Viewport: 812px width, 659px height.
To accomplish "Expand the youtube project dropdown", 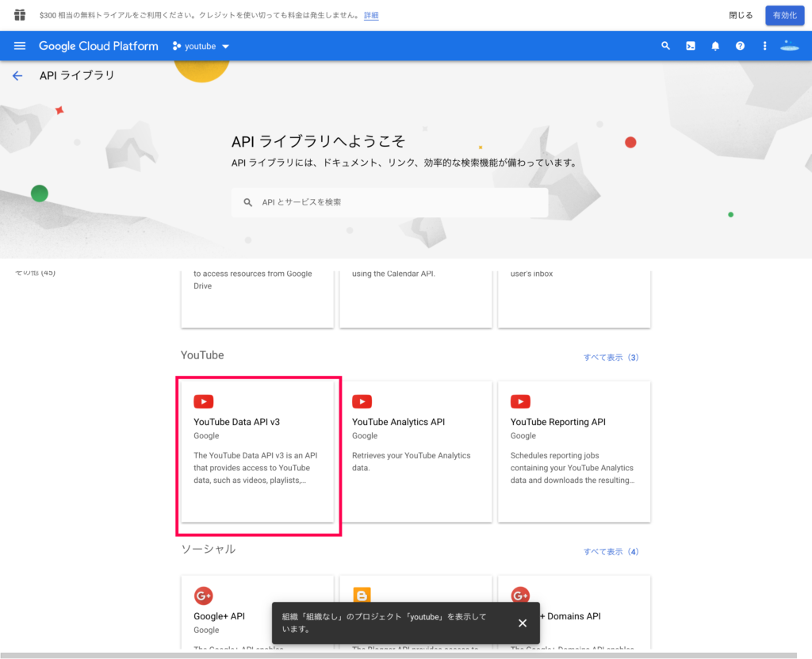I will pyautogui.click(x=201, y=46).
